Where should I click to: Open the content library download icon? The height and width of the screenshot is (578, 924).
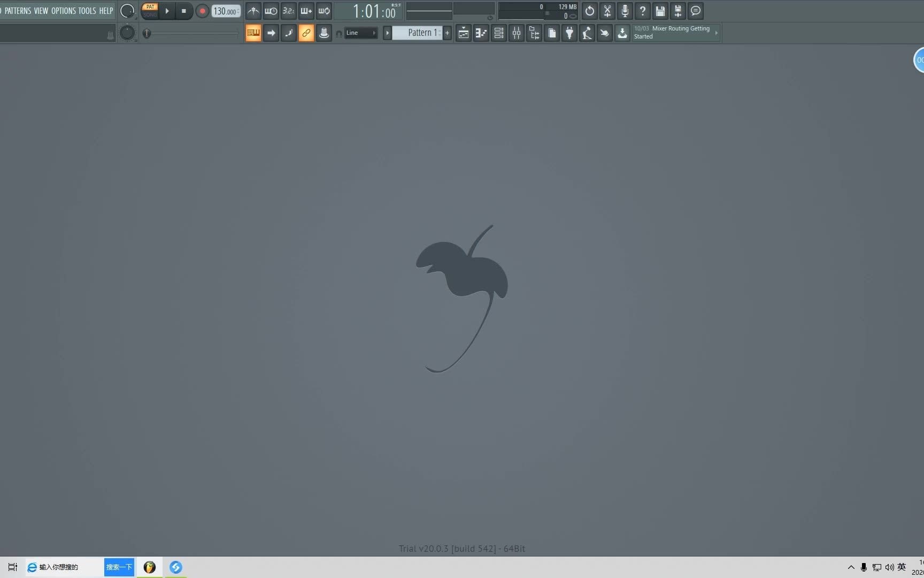pyautogui.click(x=622, y=33)
